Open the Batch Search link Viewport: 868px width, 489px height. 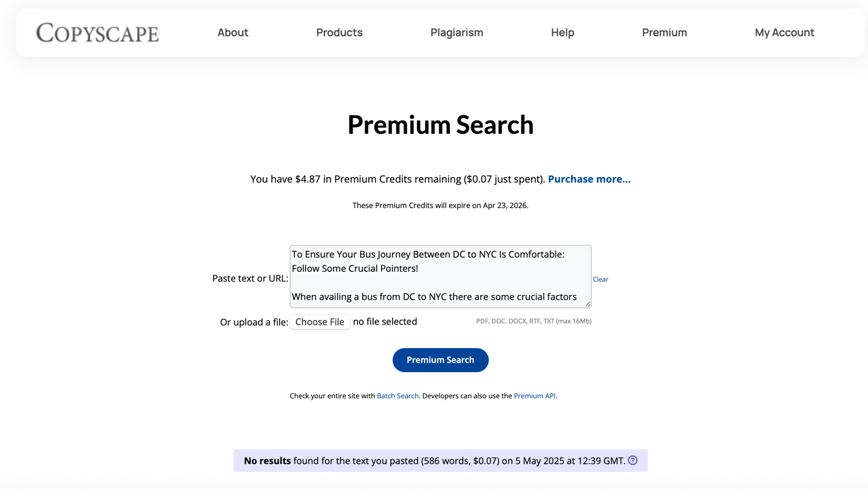coord(398,396)
